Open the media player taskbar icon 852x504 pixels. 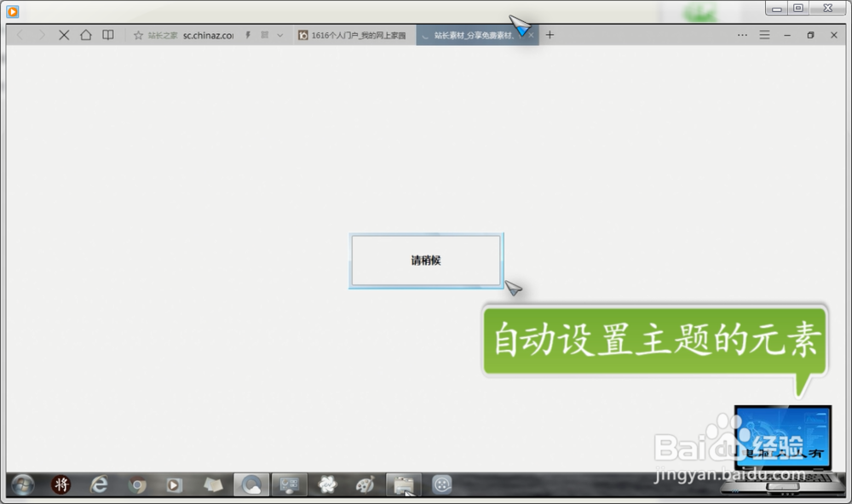coord(174,485)
